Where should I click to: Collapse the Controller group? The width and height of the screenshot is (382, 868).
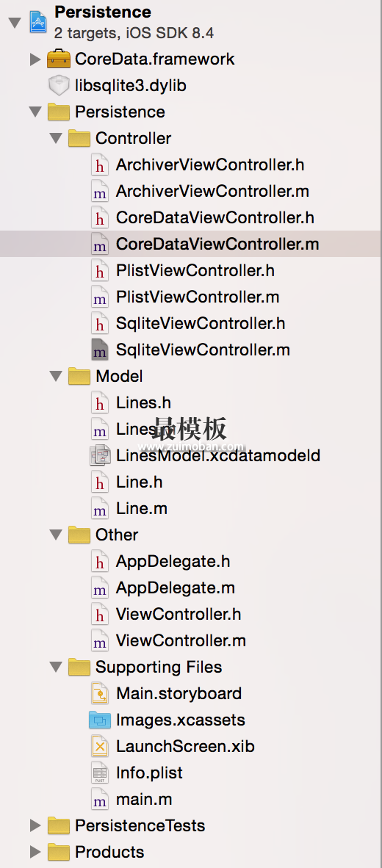click(x=56, y=138)
